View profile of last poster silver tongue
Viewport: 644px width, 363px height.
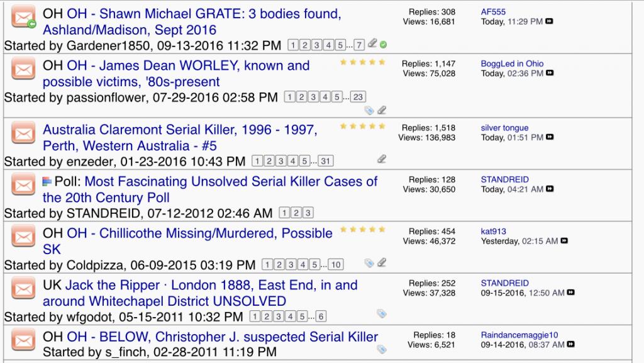[504, 128]
